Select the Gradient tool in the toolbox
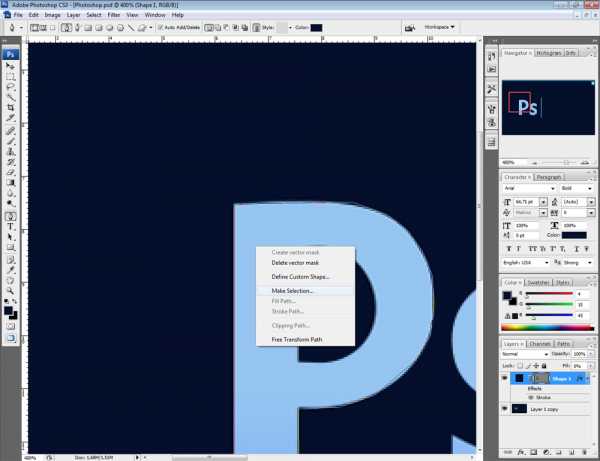The height and width of the screenshot is (461, 600). (x=10, y=182)
